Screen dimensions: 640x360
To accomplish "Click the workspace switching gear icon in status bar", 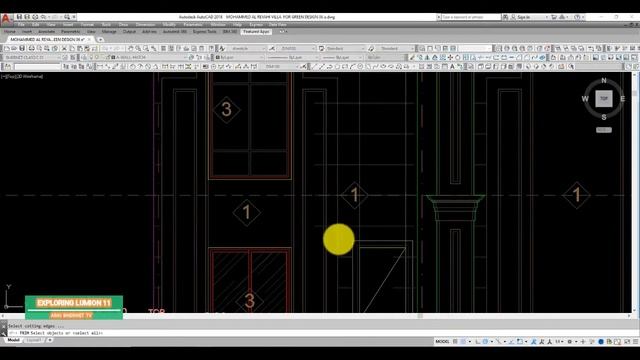I will click(569, 342).
